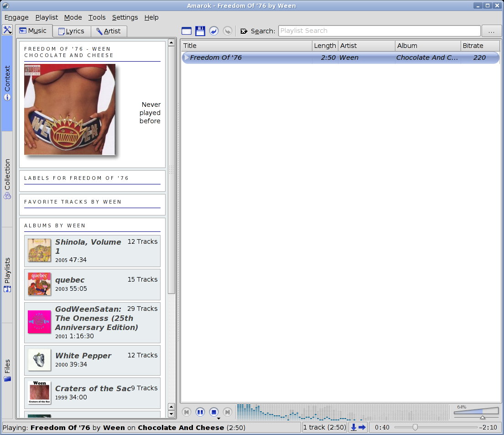Select the Freedom Of '76 playlist row
The image size is (504, 435).
(340, 58)
